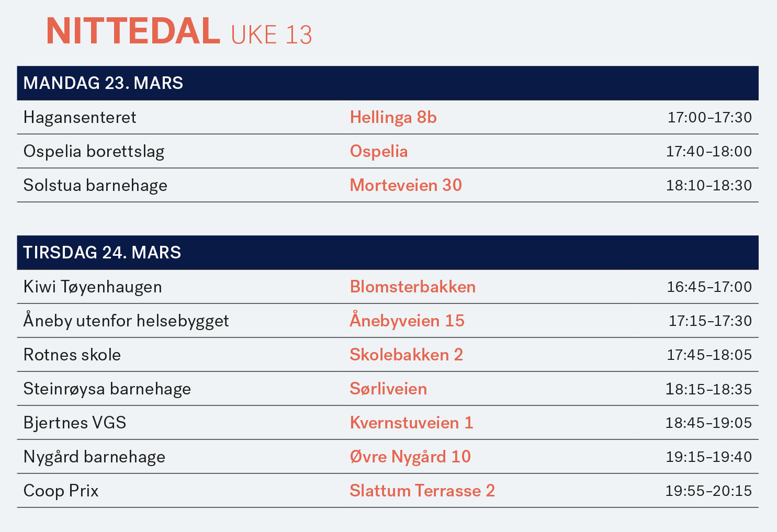Screen dimensions: 777x532
Task: Open the Blomsterbakken address link
Action: click(x=412, y=287)
